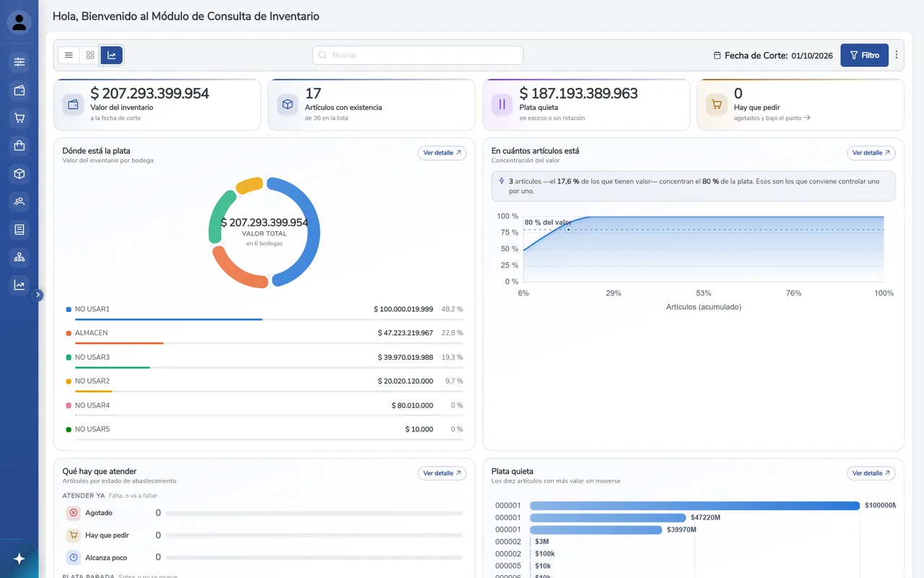Select the ALMACEN warehouse row
The height and width of the screenshot is (578, 924).
[264, 336]
